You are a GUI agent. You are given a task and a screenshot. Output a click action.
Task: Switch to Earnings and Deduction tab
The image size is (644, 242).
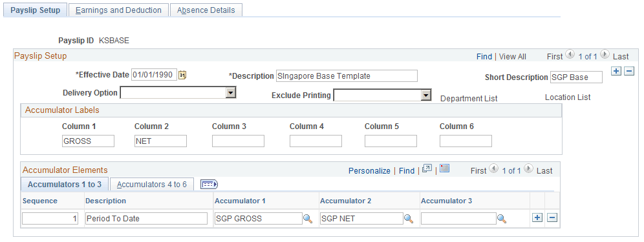point(118,10)
